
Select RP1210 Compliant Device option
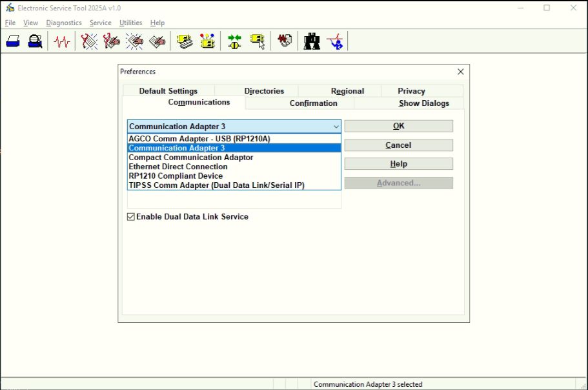(234, 176)
